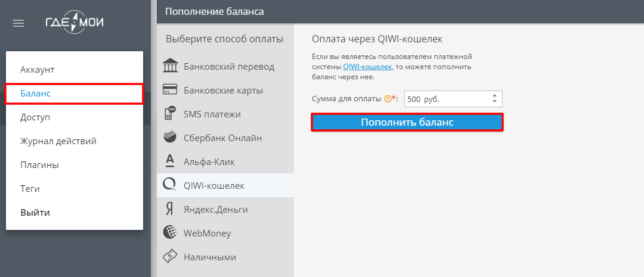Screen dimensions: 644x277
Task: Select Альфа-Клик payment method
Action: (x=225, y=161)
